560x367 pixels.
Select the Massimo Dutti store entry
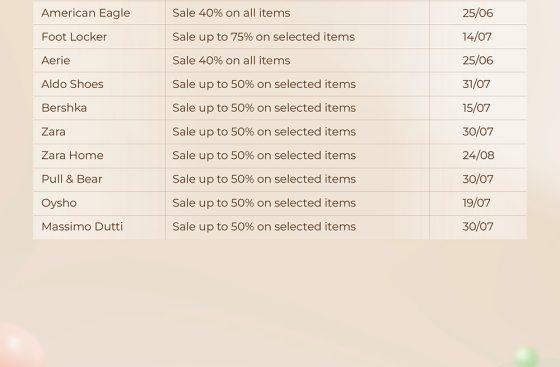click(82, 227)
